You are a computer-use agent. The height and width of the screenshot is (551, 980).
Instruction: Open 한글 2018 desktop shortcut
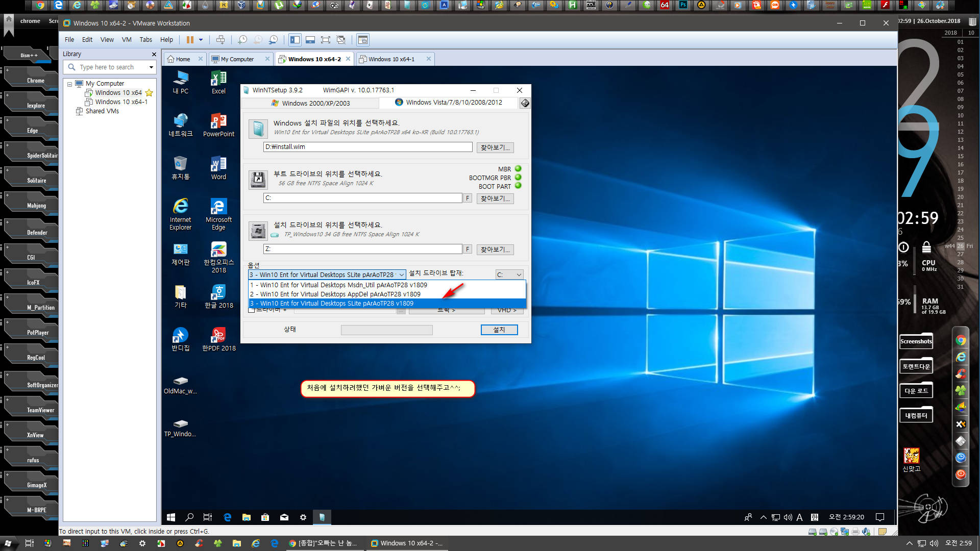tap(218, 296)
